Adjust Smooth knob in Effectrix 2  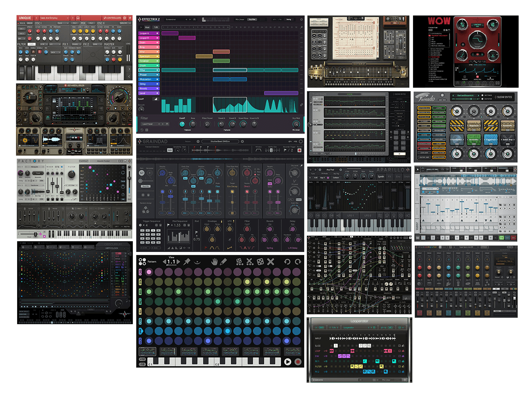point(141,109)
